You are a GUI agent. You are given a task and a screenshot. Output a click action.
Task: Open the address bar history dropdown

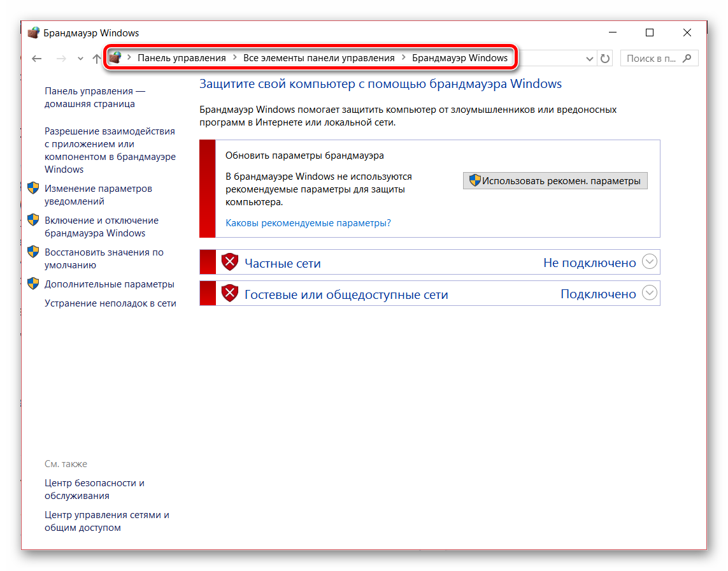pos(590,59)
